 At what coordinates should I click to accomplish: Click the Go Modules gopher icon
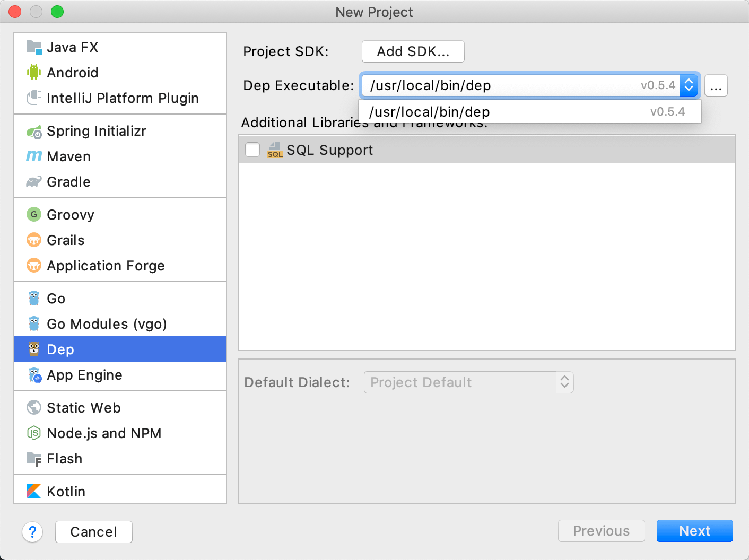34,323
